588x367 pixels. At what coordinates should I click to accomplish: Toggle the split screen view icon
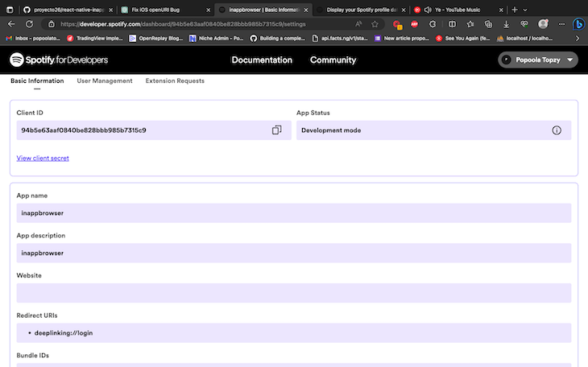pyautogui.click(x=452, y=24)
